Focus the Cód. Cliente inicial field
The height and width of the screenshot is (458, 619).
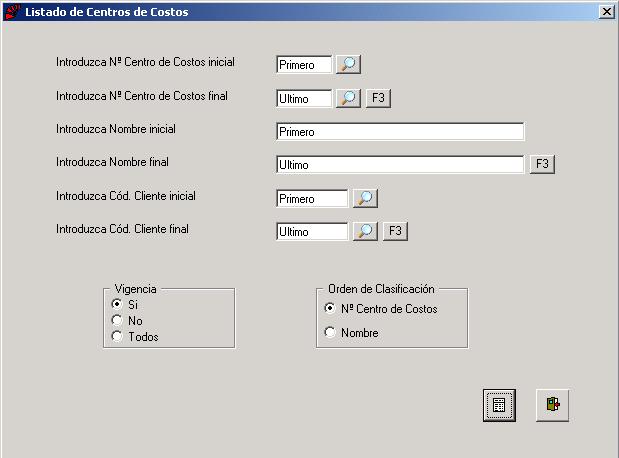pos(312,199)
